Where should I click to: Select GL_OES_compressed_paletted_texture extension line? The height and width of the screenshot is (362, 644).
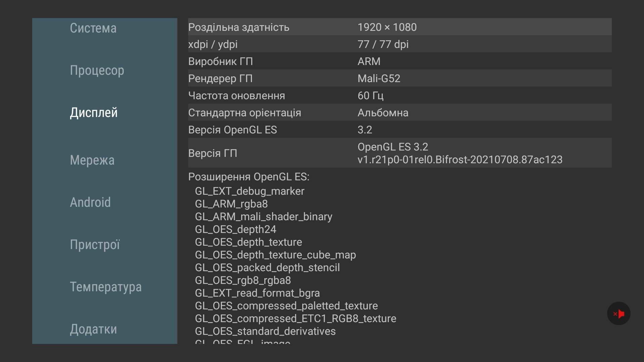pyautogui.click(x=286, y=306)
